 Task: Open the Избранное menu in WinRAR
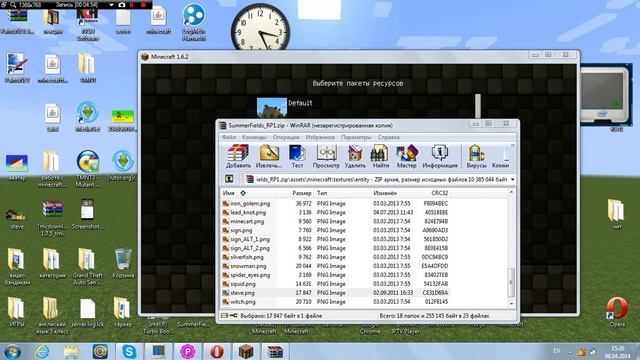320,137
